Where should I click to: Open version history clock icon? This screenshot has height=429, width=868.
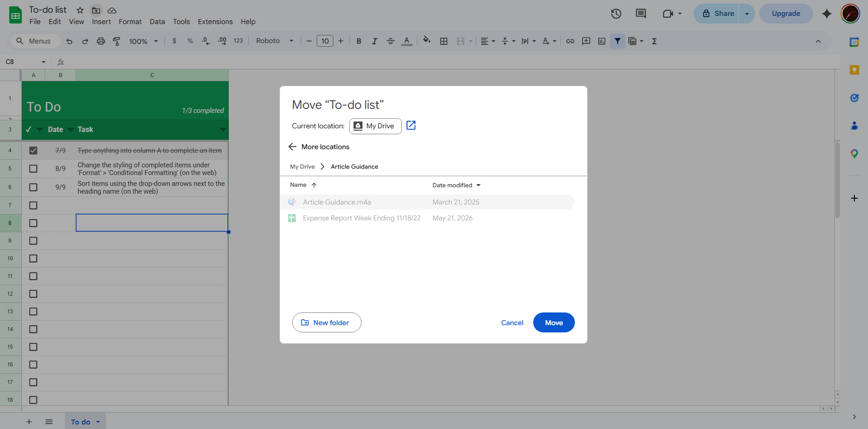tap(616, 14)
